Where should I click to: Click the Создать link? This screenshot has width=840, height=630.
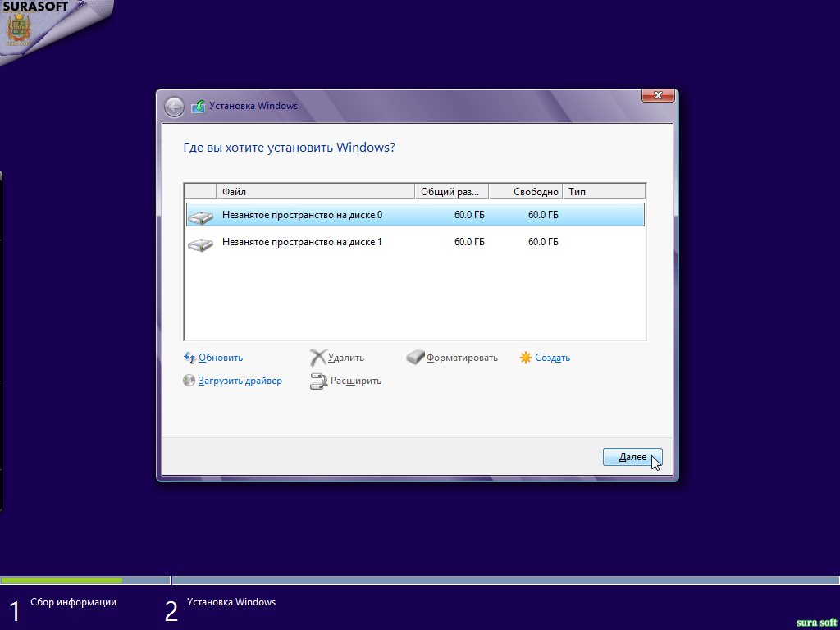coord(552,358)
